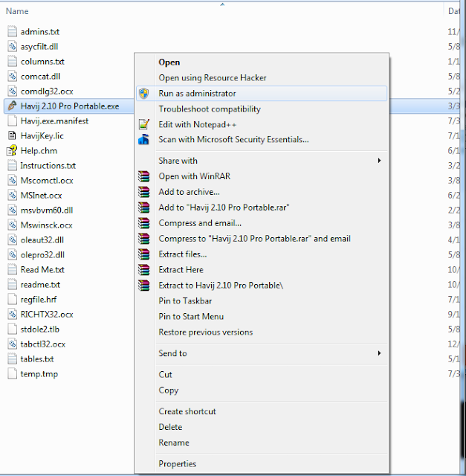Choose Open from the context menu
This screenshot has height=476, width=466.
(262, 62)
